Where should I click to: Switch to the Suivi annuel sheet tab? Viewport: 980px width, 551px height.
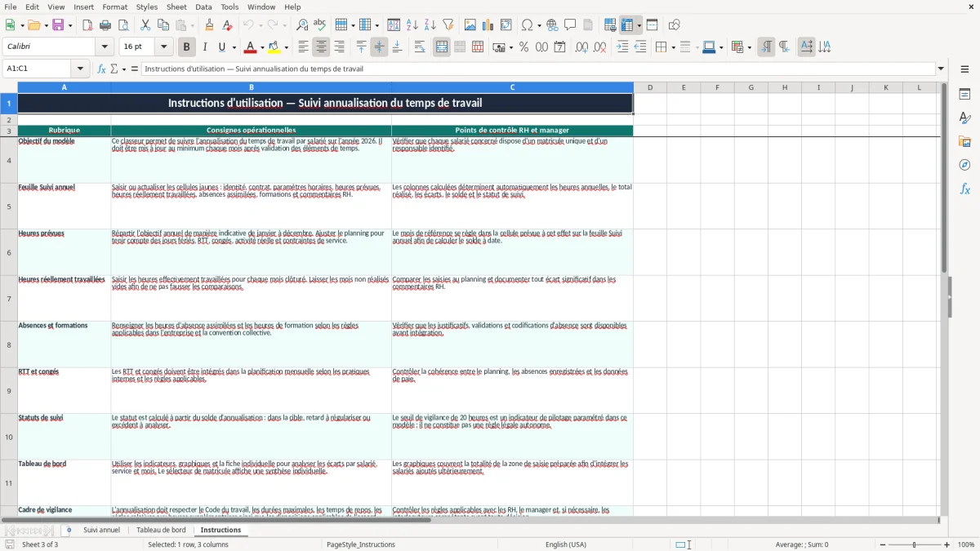click(x=101, y=530)
